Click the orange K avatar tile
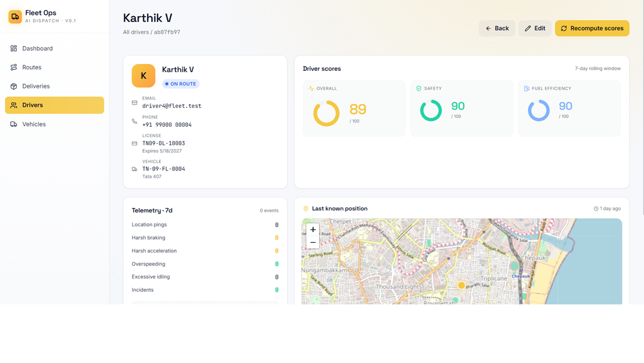 point(143,75)
